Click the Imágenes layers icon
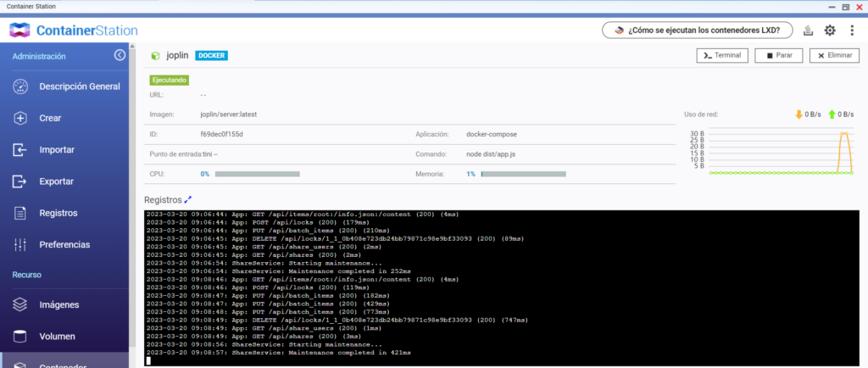Screen dimensions: 868x368 pyautogui.click(x=21, y=304)
